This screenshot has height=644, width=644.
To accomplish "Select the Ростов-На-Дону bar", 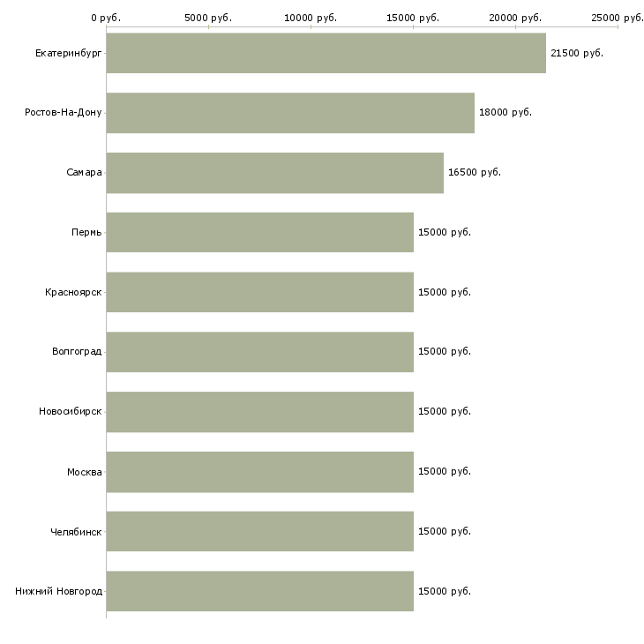I will (x=290, y=113).
